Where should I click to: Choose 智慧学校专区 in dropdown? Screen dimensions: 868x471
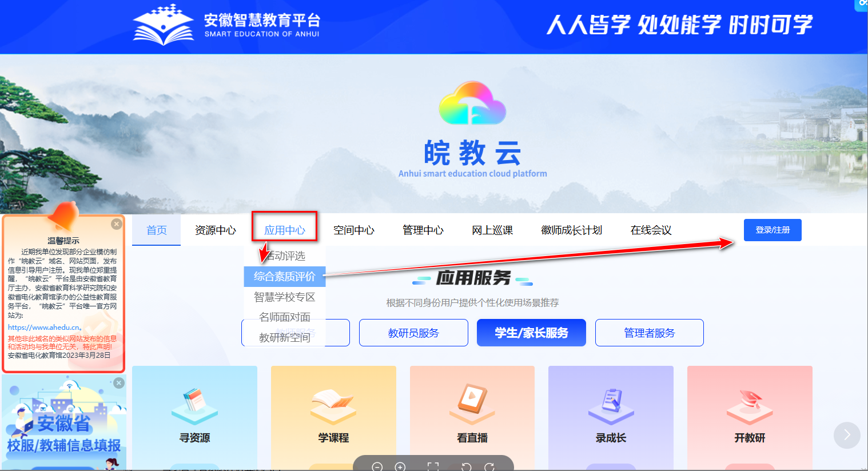tap(285, 297)
